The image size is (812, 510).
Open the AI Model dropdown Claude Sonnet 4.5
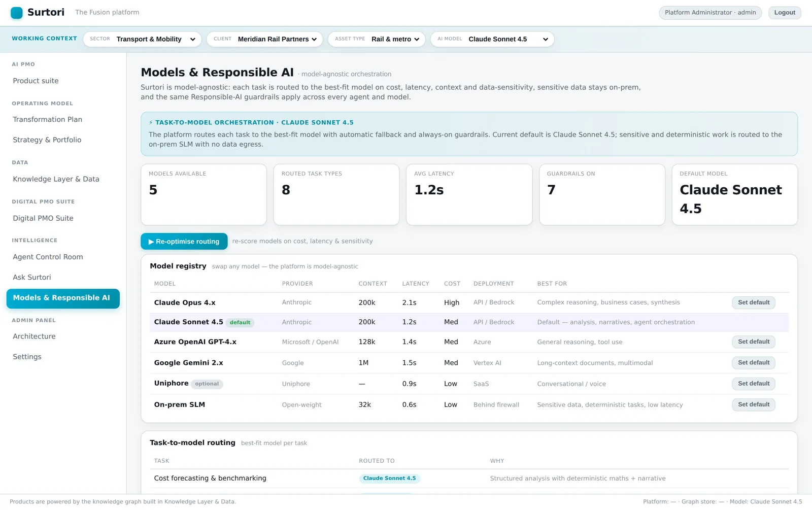coord(492,39)
